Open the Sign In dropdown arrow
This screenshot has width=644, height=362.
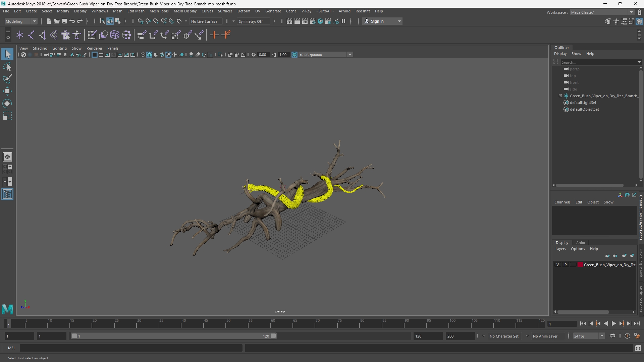(399, 21)
